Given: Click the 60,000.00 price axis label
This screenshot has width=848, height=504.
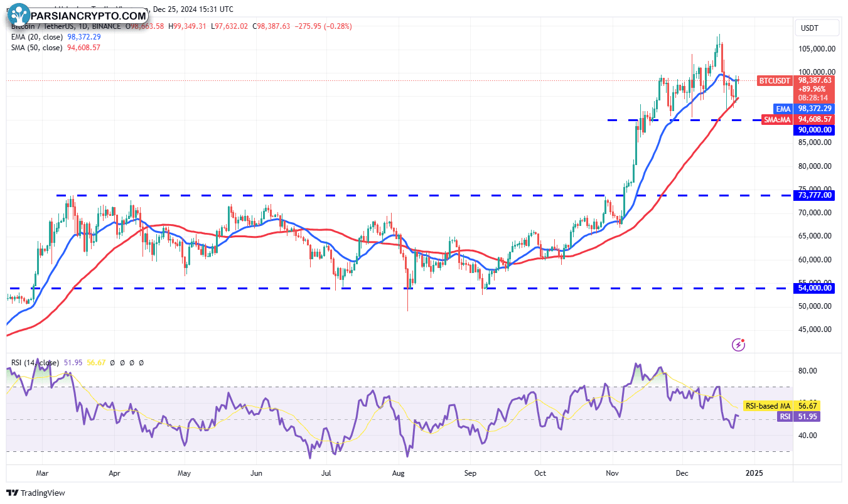Looking at the screenshot, I should click(815, 259).
